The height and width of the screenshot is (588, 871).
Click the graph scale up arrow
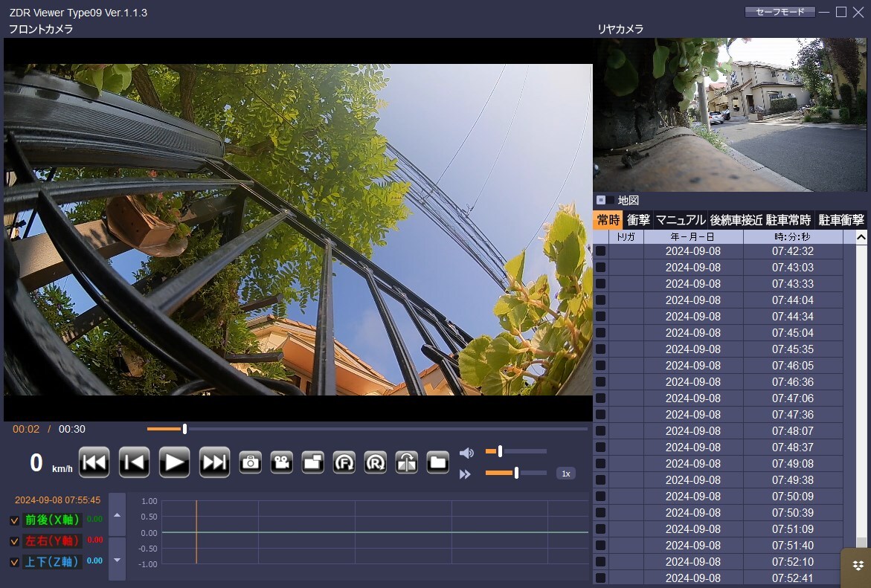[x=117, y=514]
